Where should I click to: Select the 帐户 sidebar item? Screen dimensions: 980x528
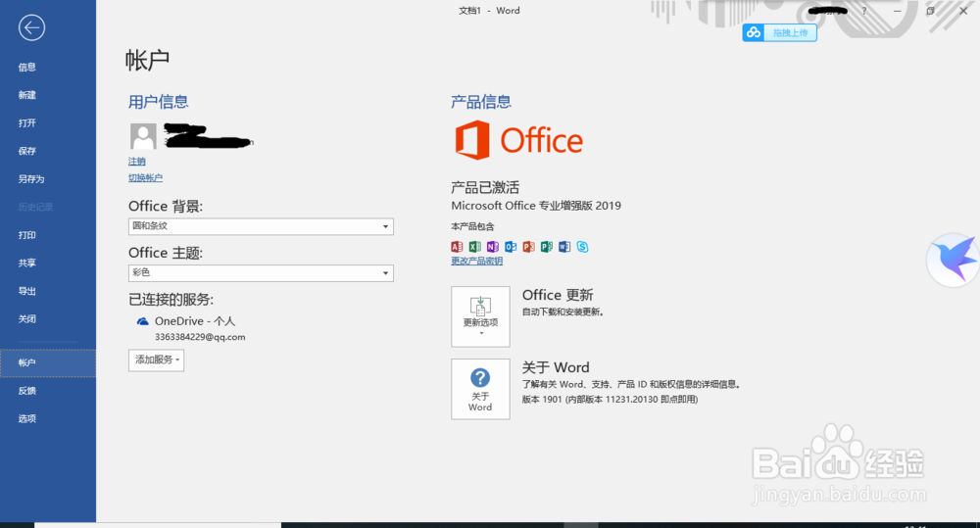pos(48,363)
